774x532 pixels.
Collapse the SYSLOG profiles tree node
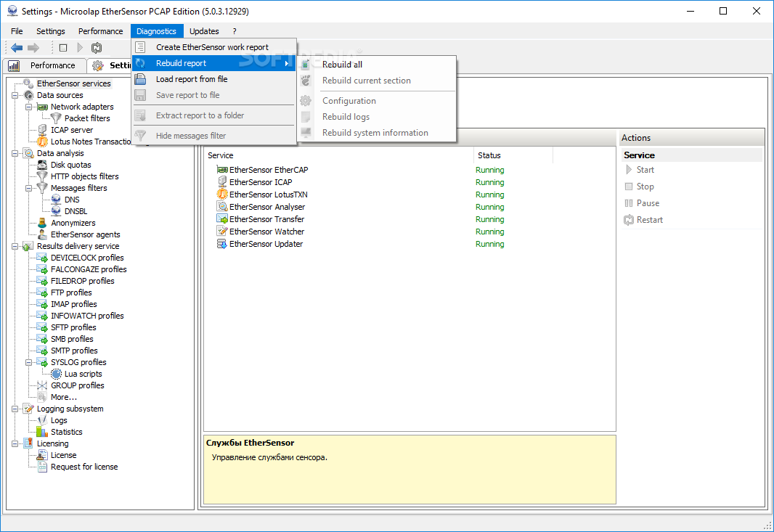tap(28, 362)
